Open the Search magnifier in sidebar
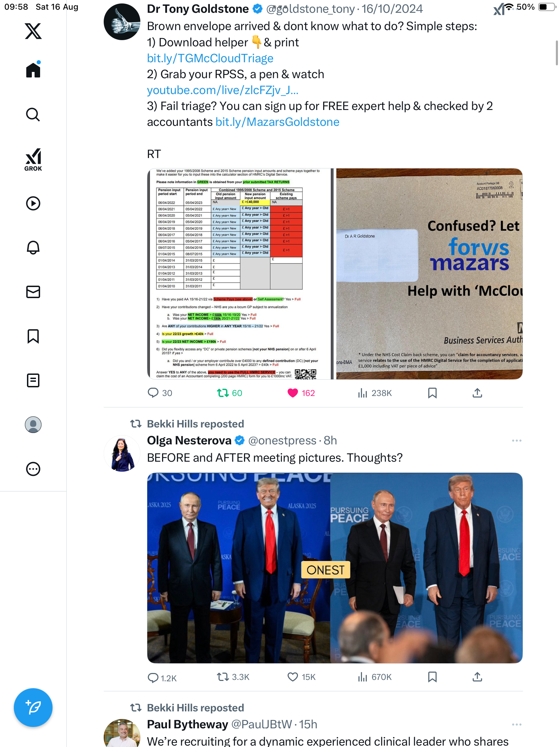The width and height of the screenshot is (560, 747). 33,114
